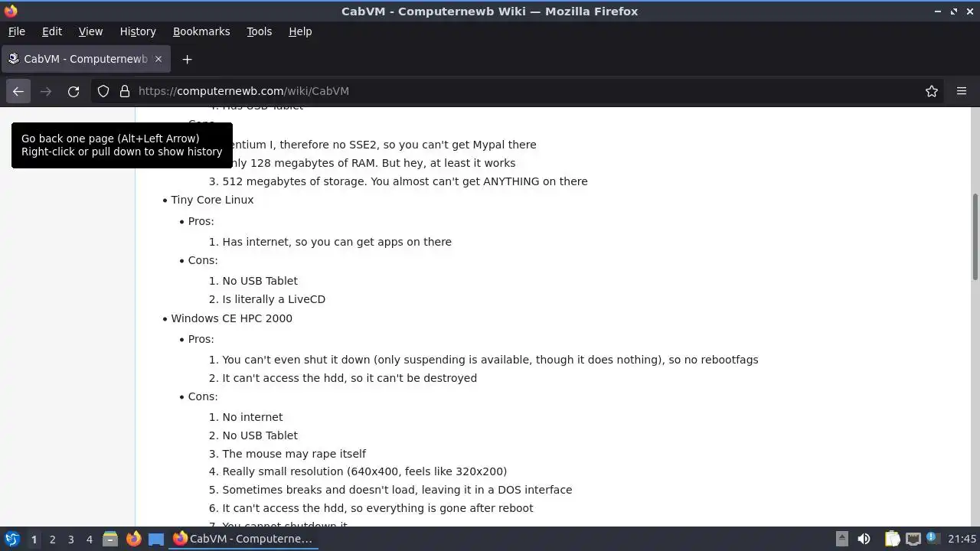The image size is (980, 551).
Task: Switch to virtual desktop 1
Action: [34, 539]
